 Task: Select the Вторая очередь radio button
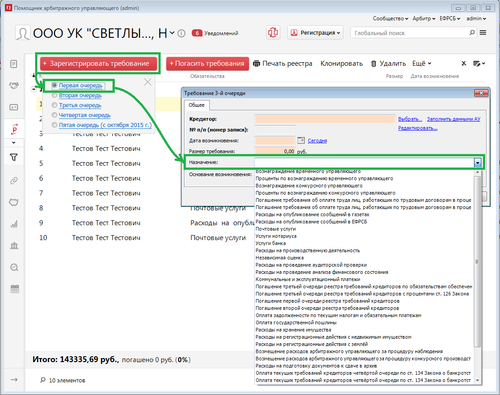pos(54,96)
